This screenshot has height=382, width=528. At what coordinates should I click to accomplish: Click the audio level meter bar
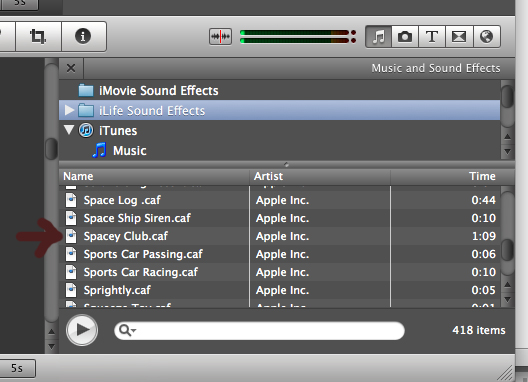[298, 37]
